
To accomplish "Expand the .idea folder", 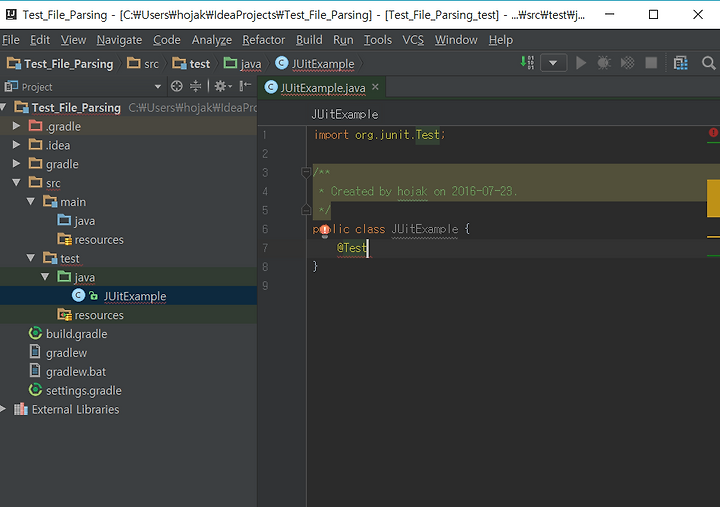I will click(x=16, y=145).
